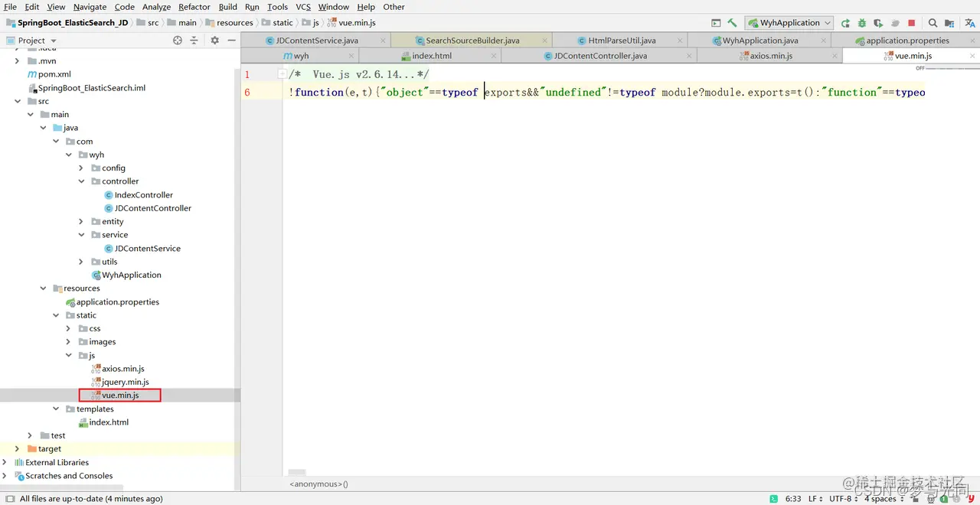Run WyhApplication with the green run icon
Image resolution: width=980 pixels, height=505 pixels.
(845, 23)
